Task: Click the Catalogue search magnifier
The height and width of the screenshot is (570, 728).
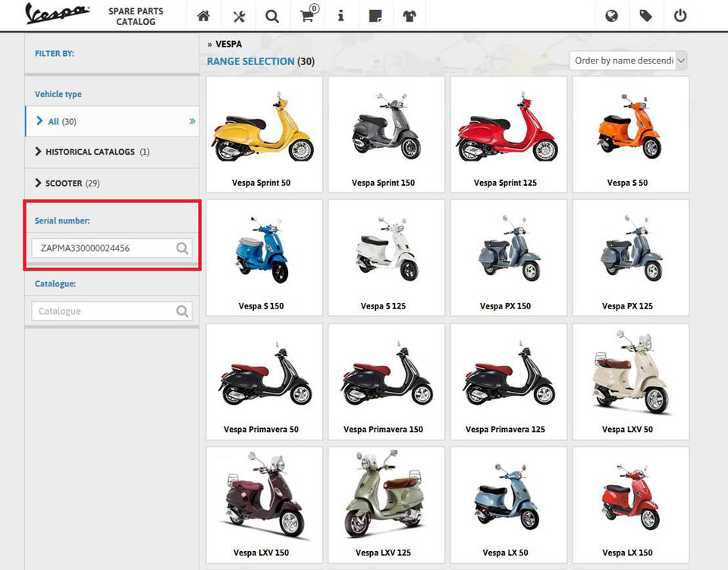Action: click(182, 311)
